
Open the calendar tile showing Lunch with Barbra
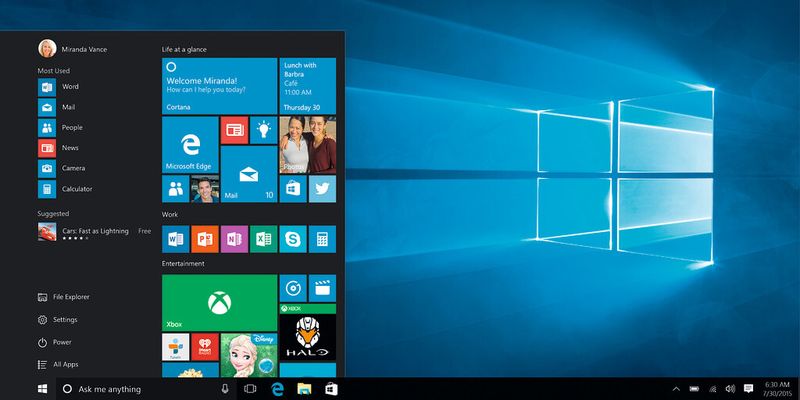pyautogui.click(x=308, y=86)
